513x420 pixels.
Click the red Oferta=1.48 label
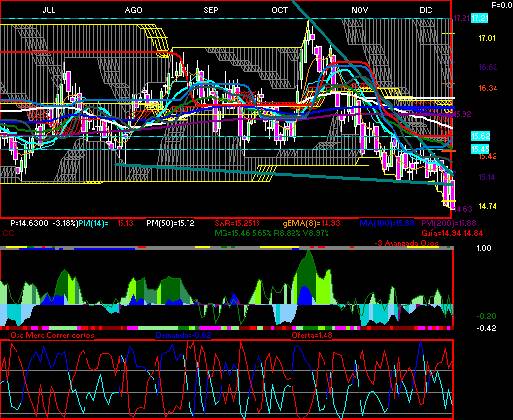tap(312, 335)
